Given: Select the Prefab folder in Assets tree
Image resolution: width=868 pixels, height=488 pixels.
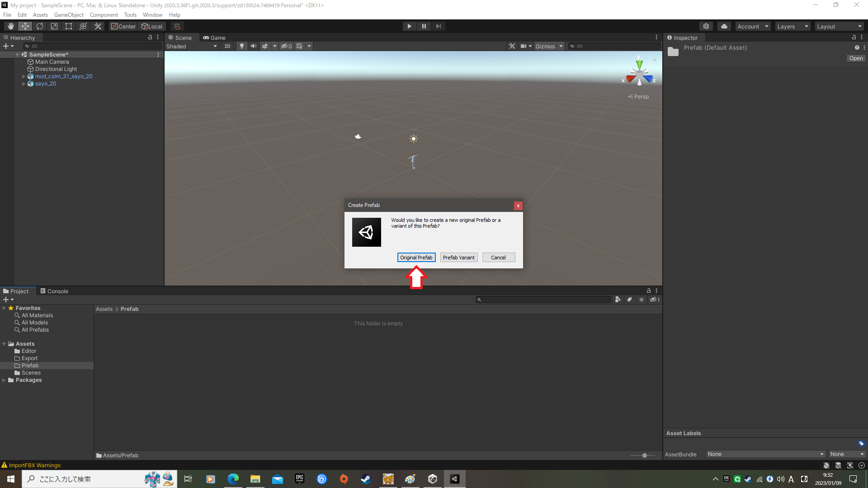Looking at the screenshot, I should click(30, 366).
